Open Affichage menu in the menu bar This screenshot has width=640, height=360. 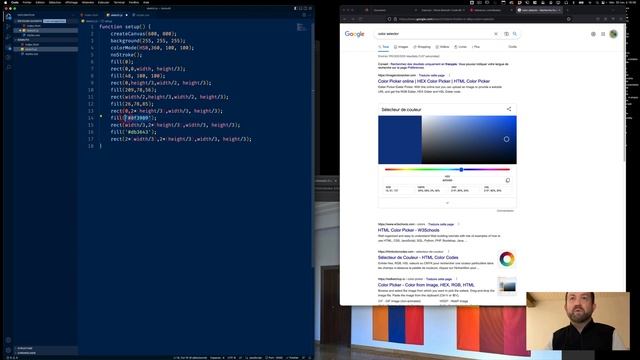71,2
